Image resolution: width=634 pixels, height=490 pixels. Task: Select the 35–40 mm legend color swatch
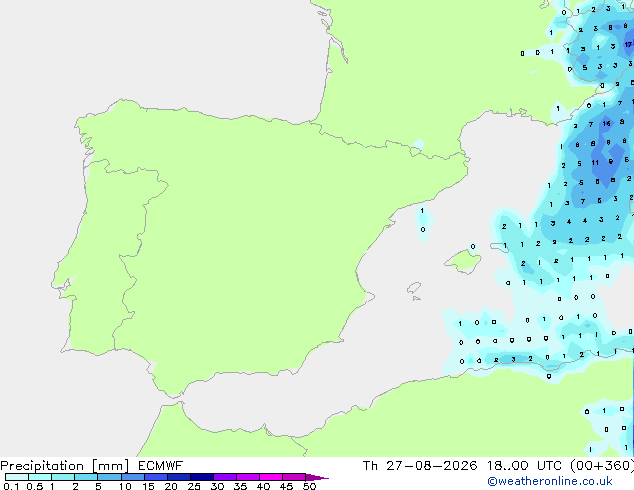[x=248, y=477]
